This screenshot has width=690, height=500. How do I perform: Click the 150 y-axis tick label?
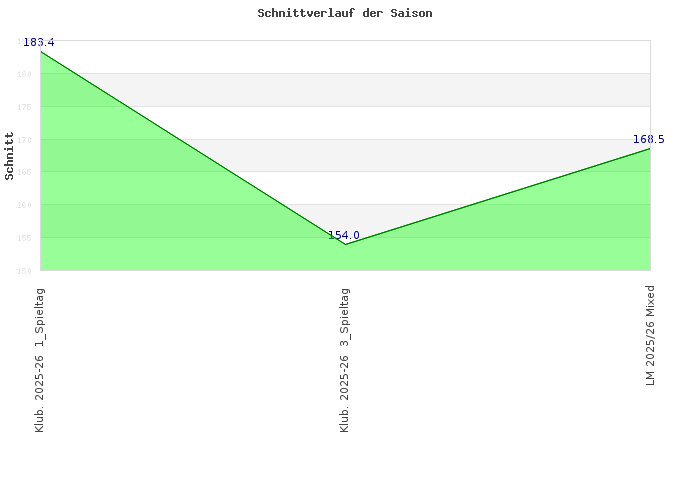pyautogui.click(x=29, y=270)
